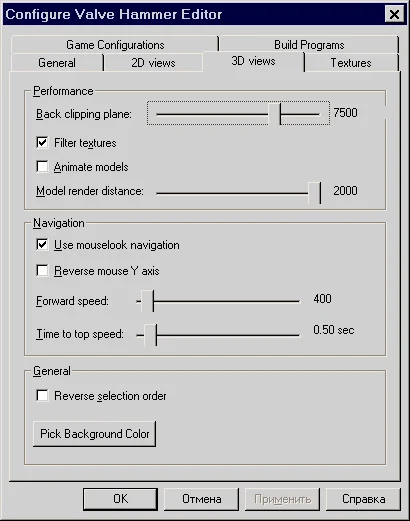Viewport: 410px width, 521px height.
Task: Switch to the Game Configurations tab
Action: pyautogui.click(x=115, y=44)
